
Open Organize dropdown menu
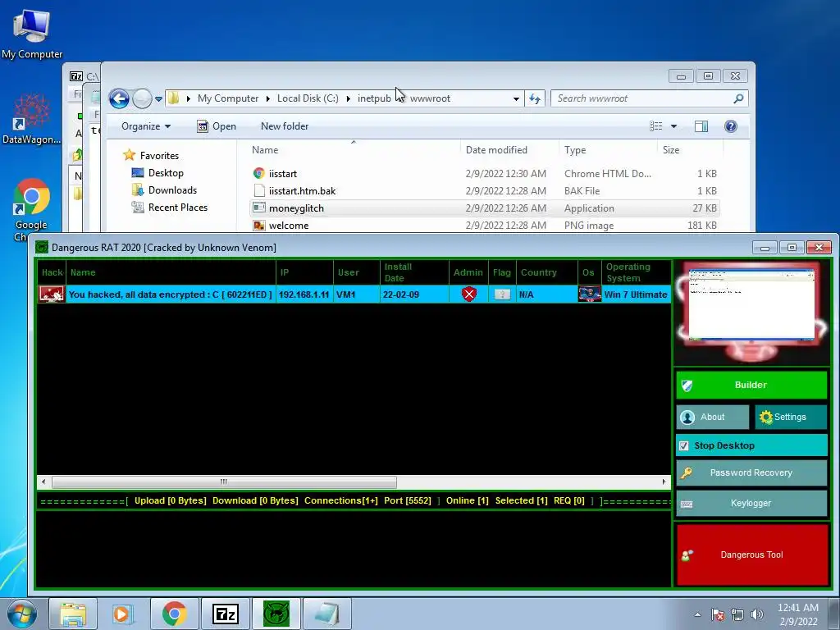[x=146, y=126]
